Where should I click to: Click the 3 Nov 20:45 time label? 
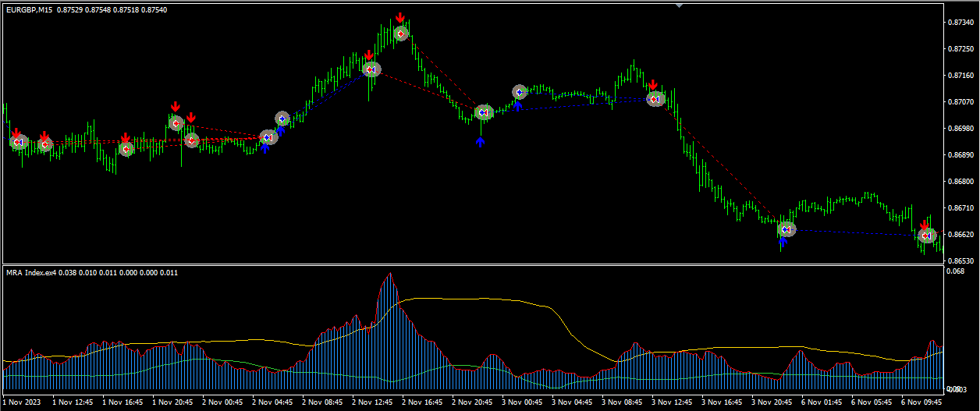(x=772, y=402)
